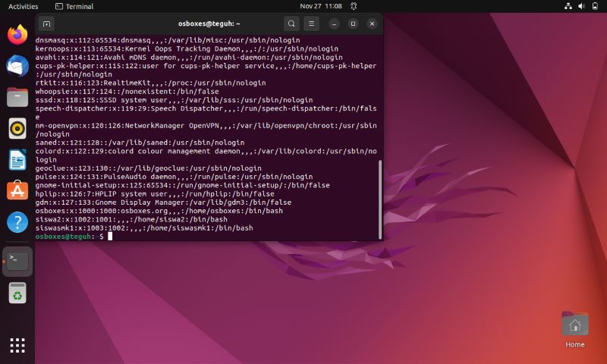
Task: Click the terminal search icon
Action: click(291, 24)
